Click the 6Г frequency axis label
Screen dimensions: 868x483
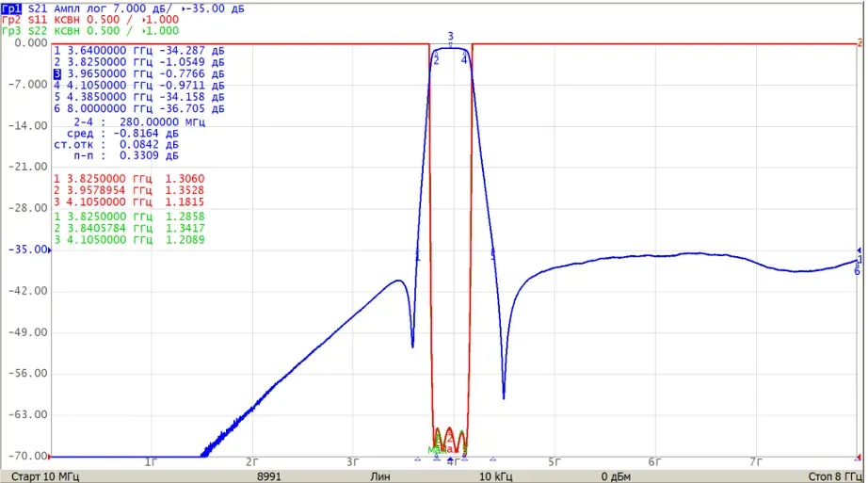tap(655, 462)
